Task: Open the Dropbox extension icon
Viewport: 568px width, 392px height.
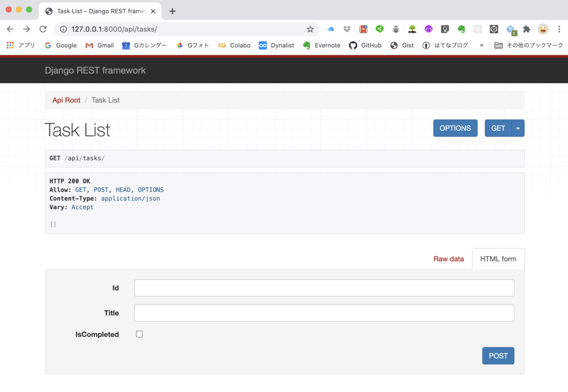Action: pos(347,29)
